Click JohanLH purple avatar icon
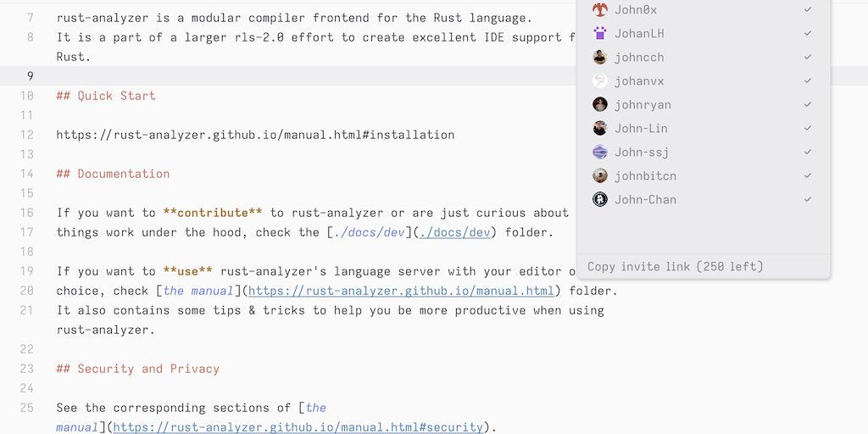The width and height of the screenshot is (868, 434). pyautogui.click(x=599, y=33)
